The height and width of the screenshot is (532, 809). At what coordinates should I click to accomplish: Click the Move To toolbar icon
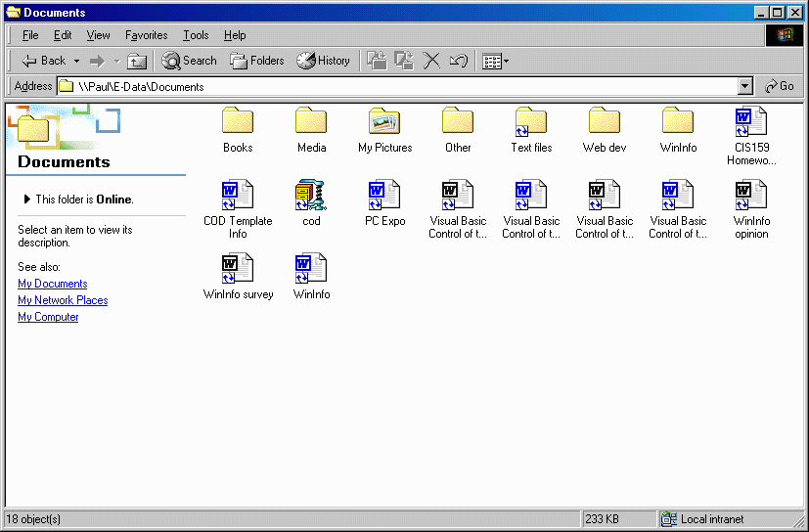click(x=377, y=61)
